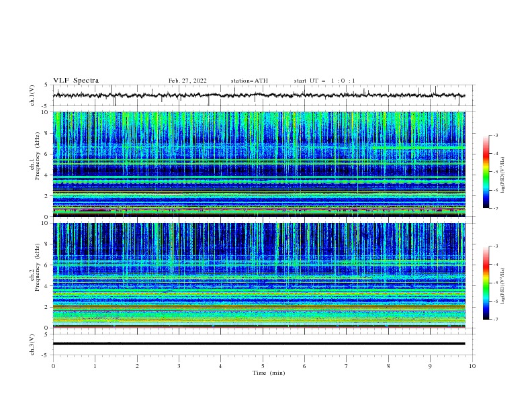Click the ch.1 'Frequency (kHz)' axis label
Image resolution: width=532 pixels, height=411 pixels.
38,156
